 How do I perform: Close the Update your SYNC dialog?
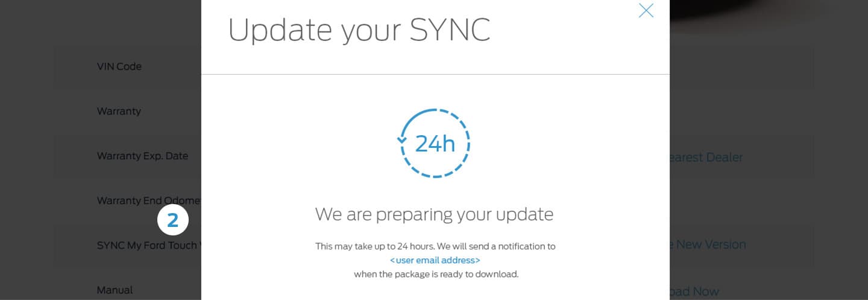pos(646,10)
